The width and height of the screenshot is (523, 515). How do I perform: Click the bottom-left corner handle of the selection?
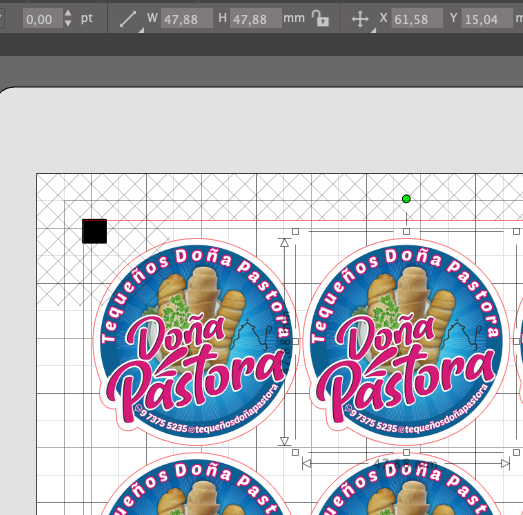(x=295, y=453)
